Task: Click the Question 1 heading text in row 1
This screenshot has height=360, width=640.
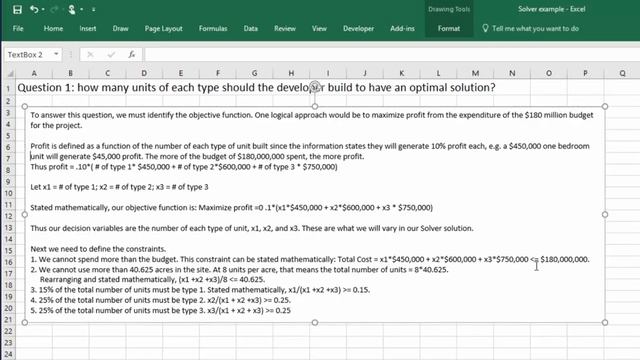Action: (x=256, y=87)
